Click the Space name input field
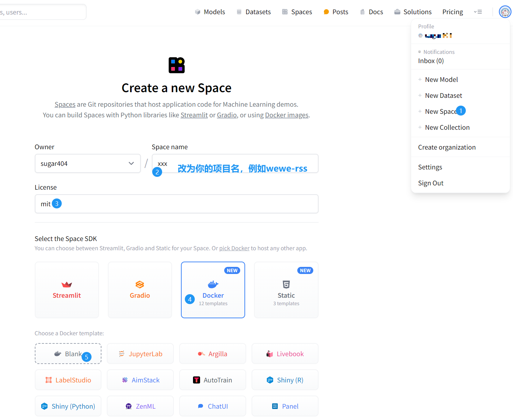The width and height of the screenshot is (513, 420). click(x=235, y=163)
